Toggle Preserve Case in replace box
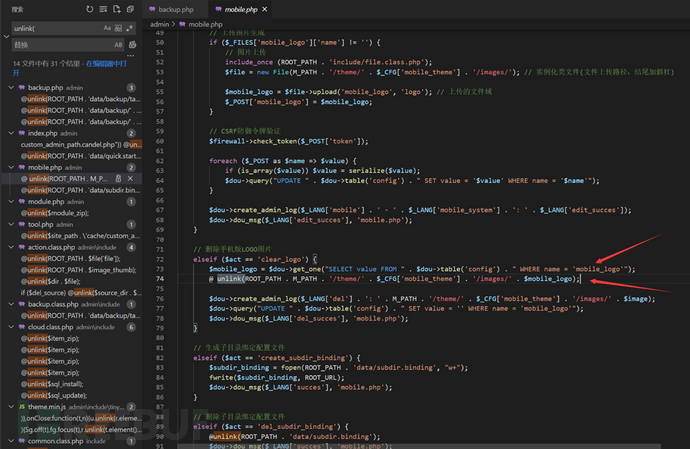Screen dimensions: 690x449 tap(118, 45)
